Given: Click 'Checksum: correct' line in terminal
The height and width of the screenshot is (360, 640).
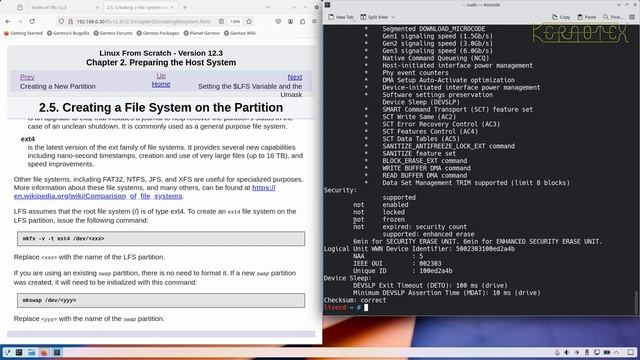Looking at the screenshot, I should tap(355, 300).
